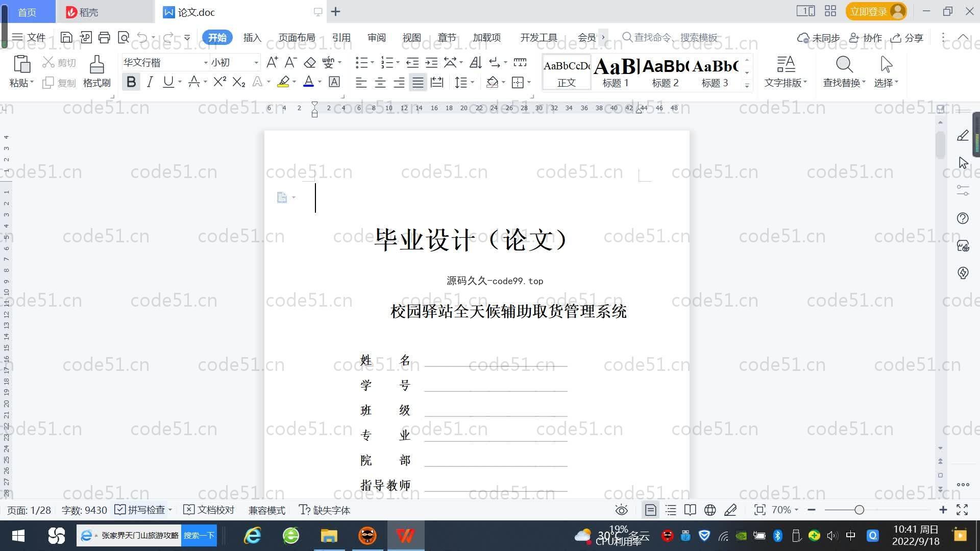Apply the 标题 1 style

pyautogui.click(x=616, y=72)
